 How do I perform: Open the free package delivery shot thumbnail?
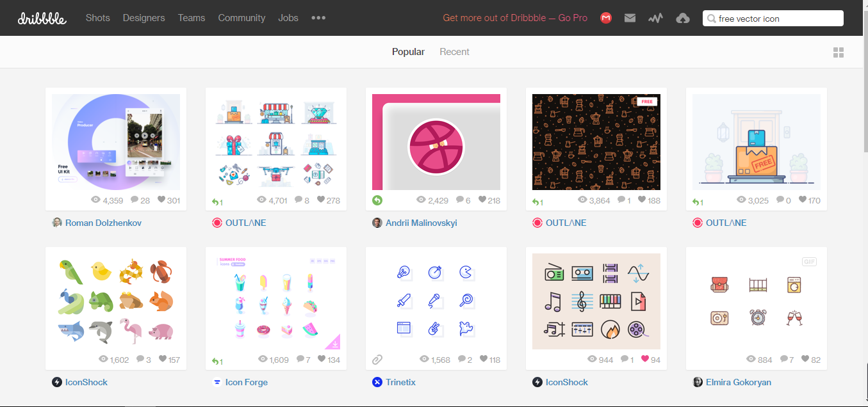(757, 142)
